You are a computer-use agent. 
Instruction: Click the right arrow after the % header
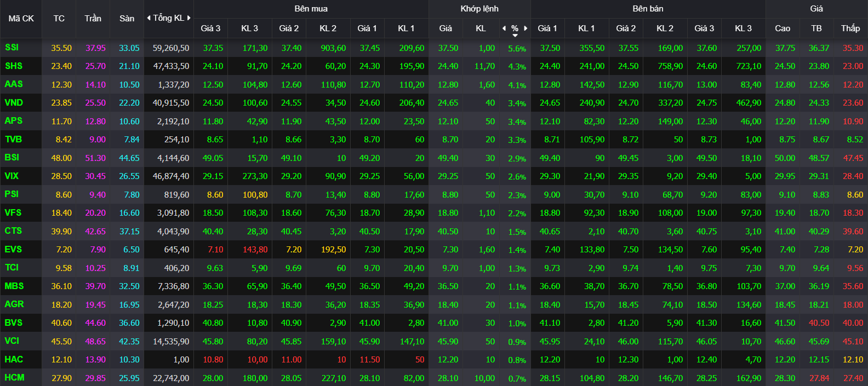point(526,28)
